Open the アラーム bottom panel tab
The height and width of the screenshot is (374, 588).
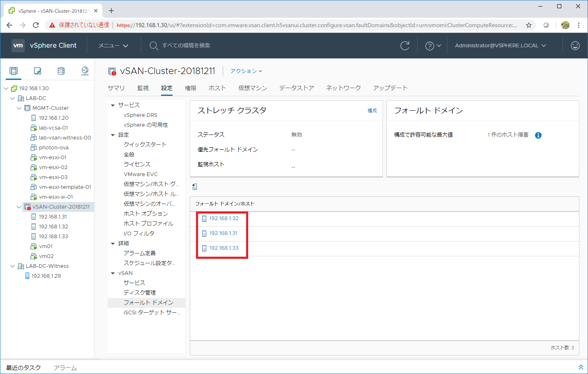click(65, 367)
